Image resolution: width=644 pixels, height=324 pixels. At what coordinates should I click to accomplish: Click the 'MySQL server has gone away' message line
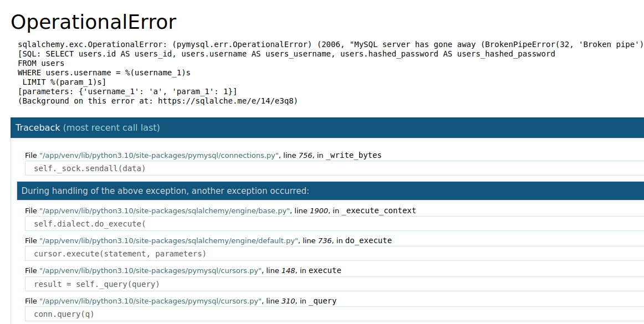[x=331, y=44]
